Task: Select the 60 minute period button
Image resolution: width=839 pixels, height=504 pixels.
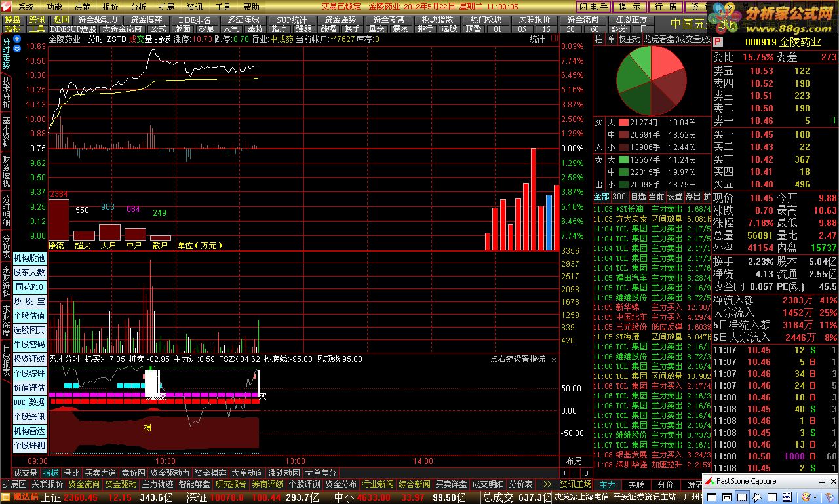Action: (x=594, y=29)
